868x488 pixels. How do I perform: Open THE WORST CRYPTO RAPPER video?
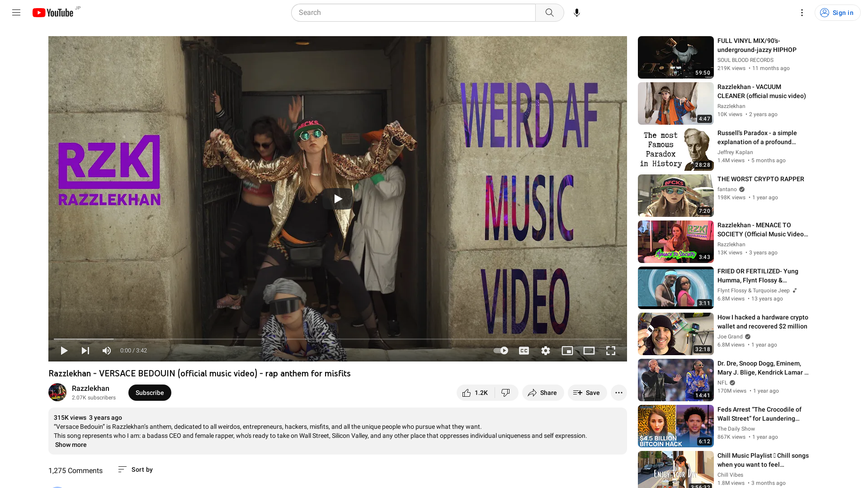coord(761,179)
